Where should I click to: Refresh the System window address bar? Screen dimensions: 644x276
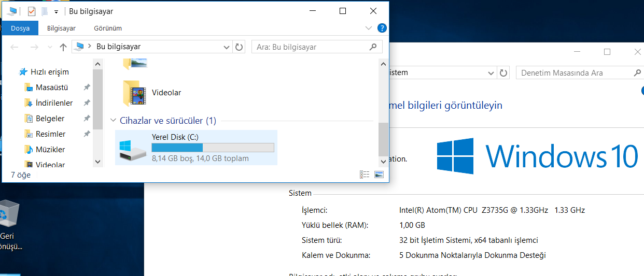pyautogui.click(x=503, y=72)
